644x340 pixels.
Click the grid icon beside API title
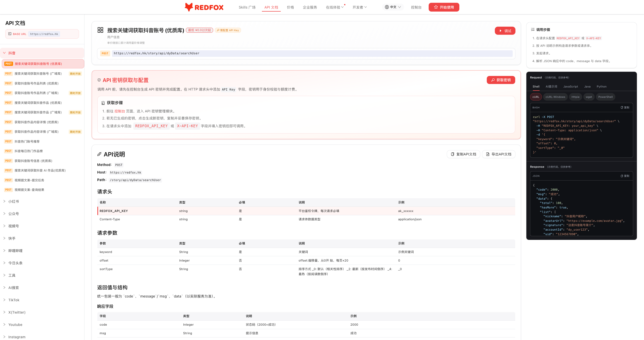click(x=100, y=30)
